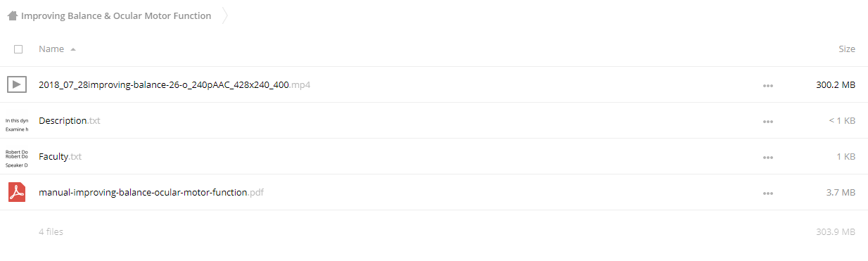Open the red PDF file icon
This screenshot has height=261, width=868.
(x=17, y=192)
